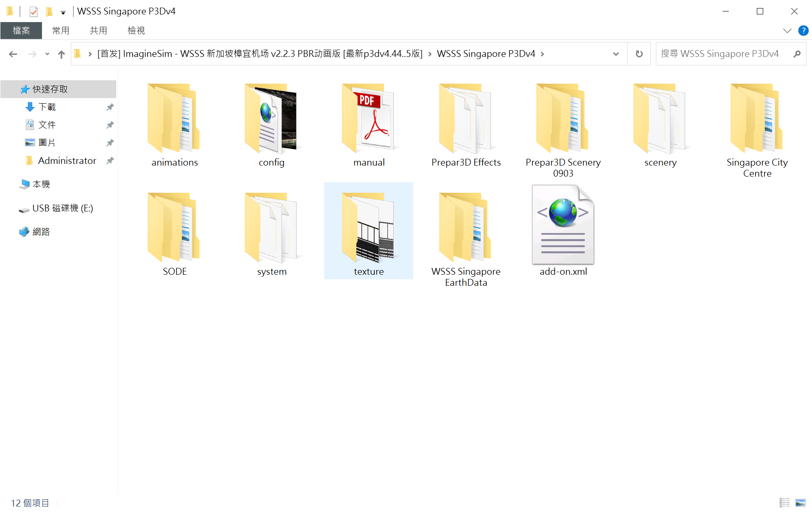Unpin Administrator from quick access
The width and height of the screenshot is (812, 512).
point(110,160)
